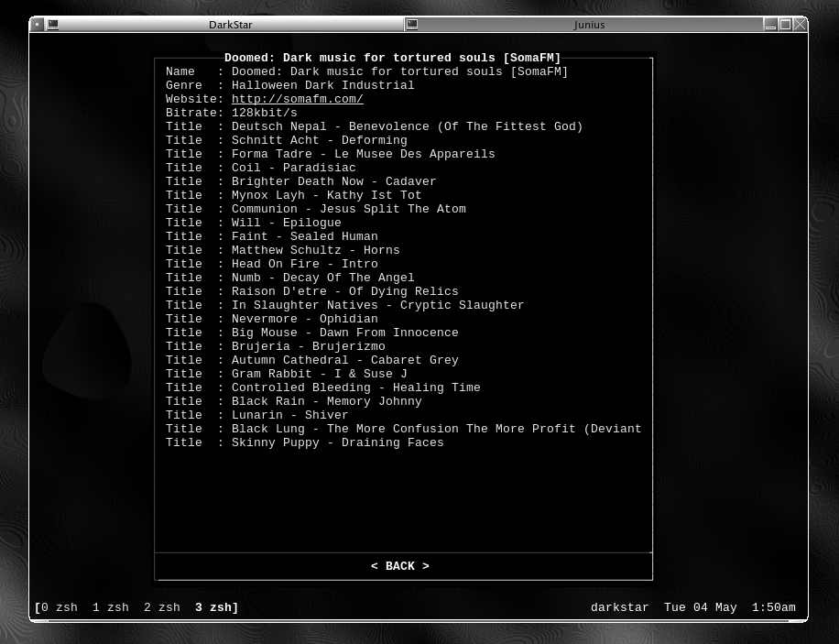Click the Coil - Paradisiac track entry
Viewport: 839px width, 644px height.
click(293, 168)
